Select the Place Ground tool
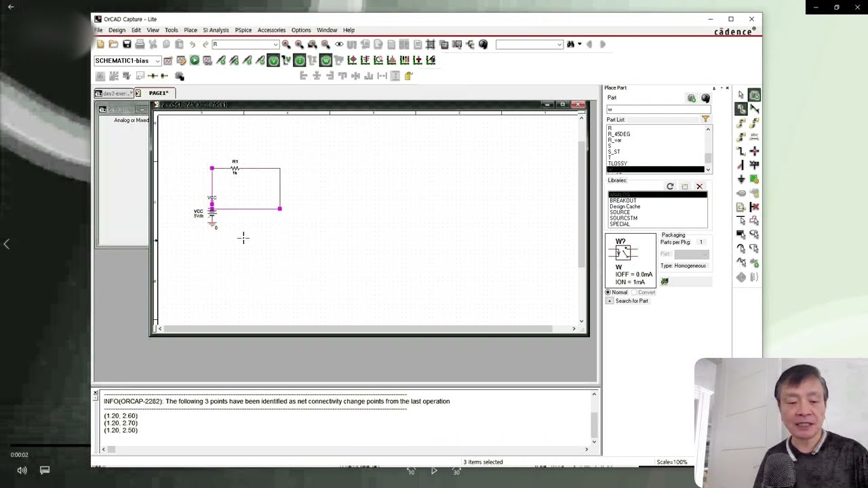 pyautogui.click(x=741, y=179)
